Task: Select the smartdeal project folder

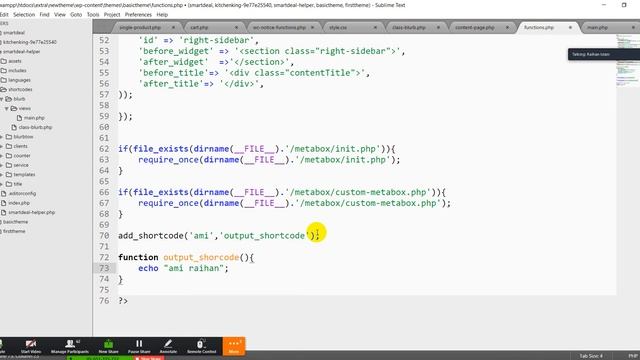Action: (x=14, y=33)
